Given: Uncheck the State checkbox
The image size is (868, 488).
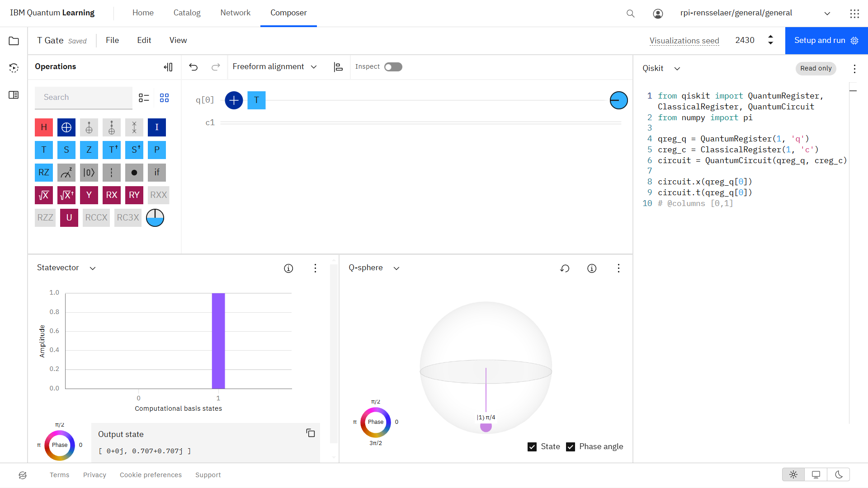Looking at the screenshot, I should (532, 447).
